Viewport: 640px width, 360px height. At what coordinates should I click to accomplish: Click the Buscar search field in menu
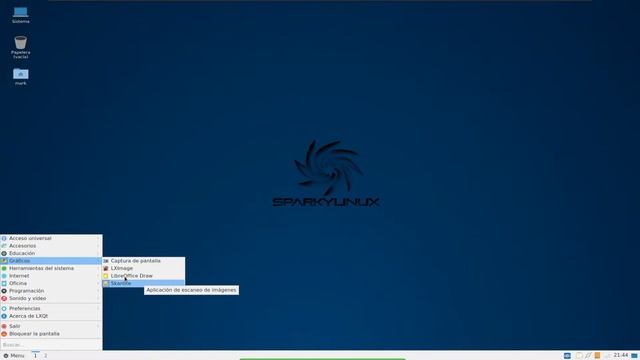pos(51,345)
